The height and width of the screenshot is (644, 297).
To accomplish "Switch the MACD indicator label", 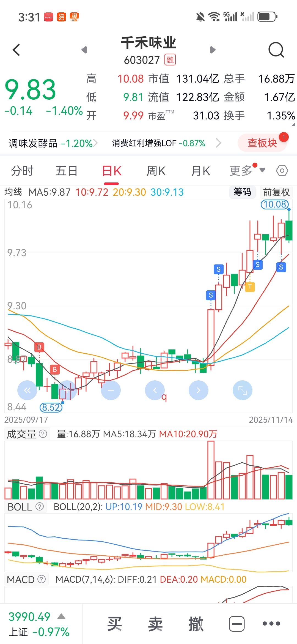I will 21,580.
